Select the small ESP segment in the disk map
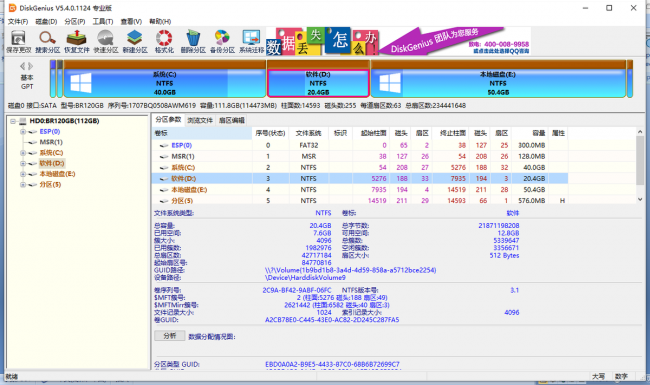Image resolution: width=650 pixels, height=385 pixels. click(53, 79)
